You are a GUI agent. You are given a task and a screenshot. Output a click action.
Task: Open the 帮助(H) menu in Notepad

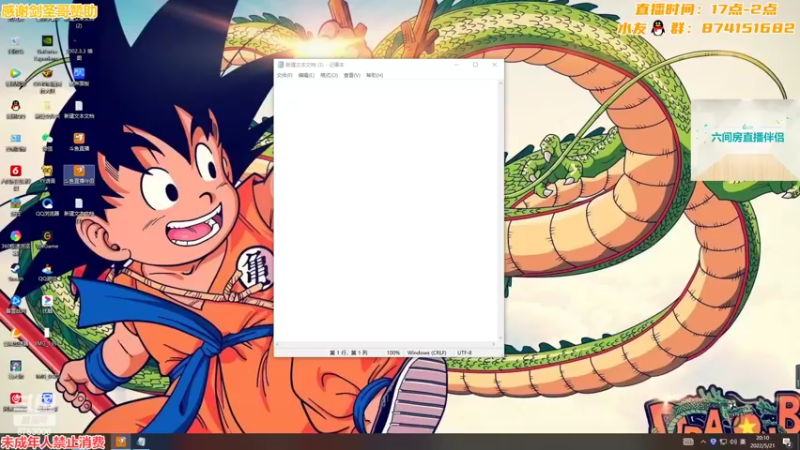pos(374,76)
